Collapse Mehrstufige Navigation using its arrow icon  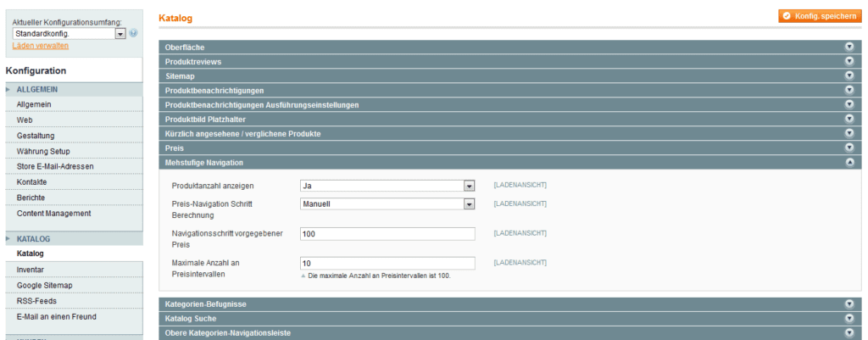pyautogui.click(x=849, y=162)
